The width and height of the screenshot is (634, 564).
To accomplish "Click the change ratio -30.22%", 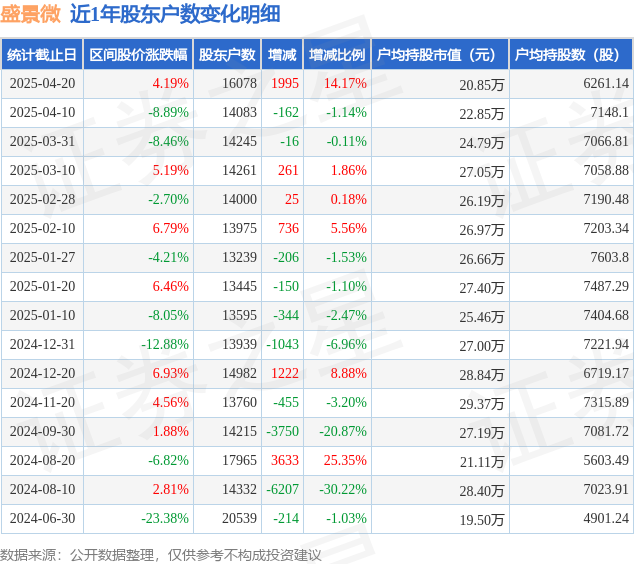I will click(343, 489).
